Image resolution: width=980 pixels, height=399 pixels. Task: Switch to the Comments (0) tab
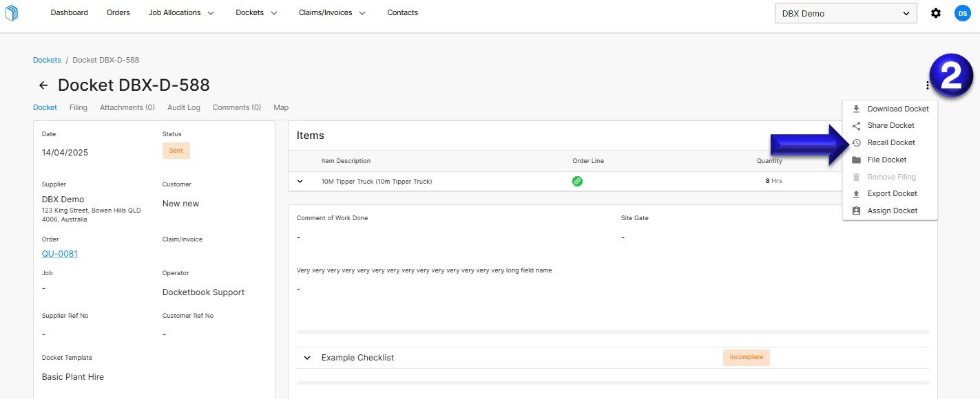236,107
